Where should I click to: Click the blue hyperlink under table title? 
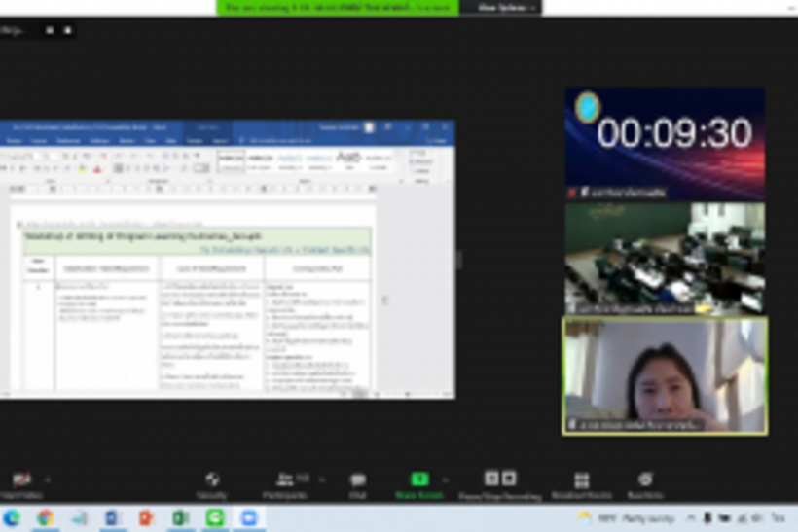click(x=285, y=250)
